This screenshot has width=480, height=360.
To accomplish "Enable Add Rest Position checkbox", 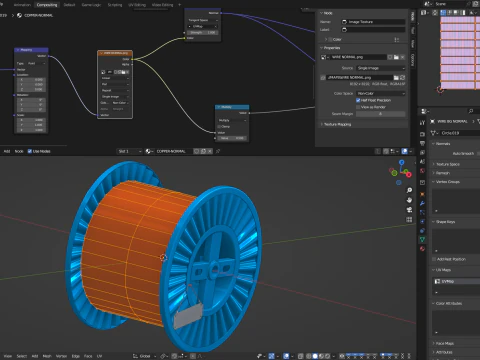I will [434, 259].
